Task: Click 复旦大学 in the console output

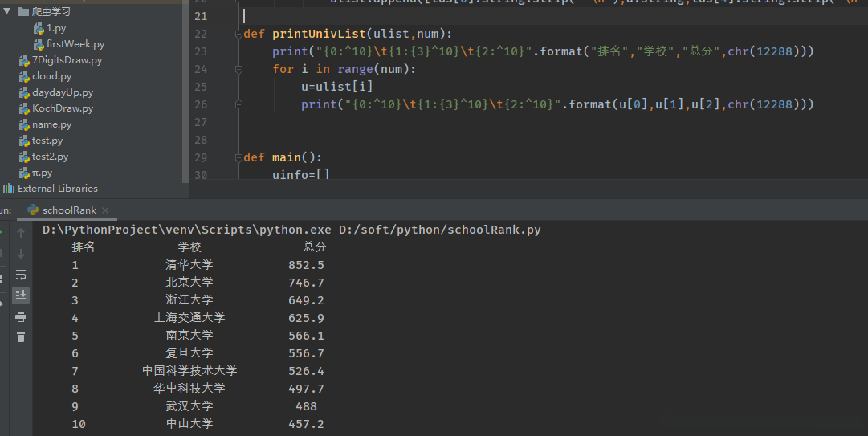Action: (189, 353)
